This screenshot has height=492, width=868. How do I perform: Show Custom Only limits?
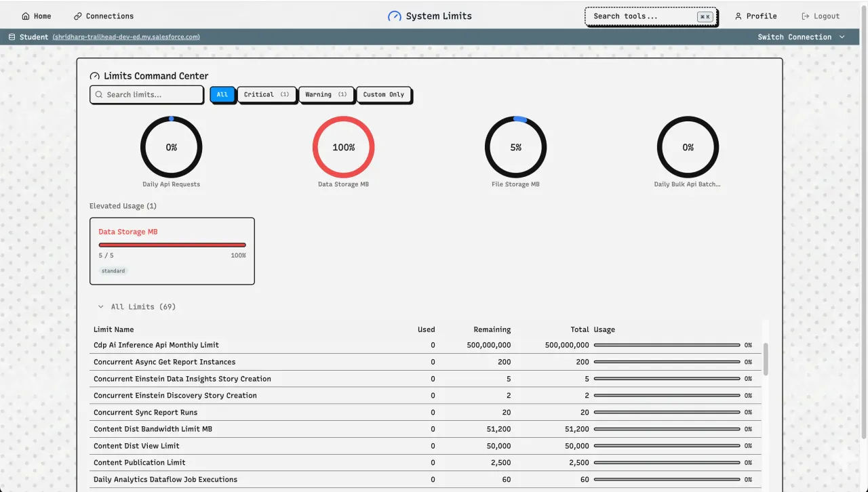[384, 95]
